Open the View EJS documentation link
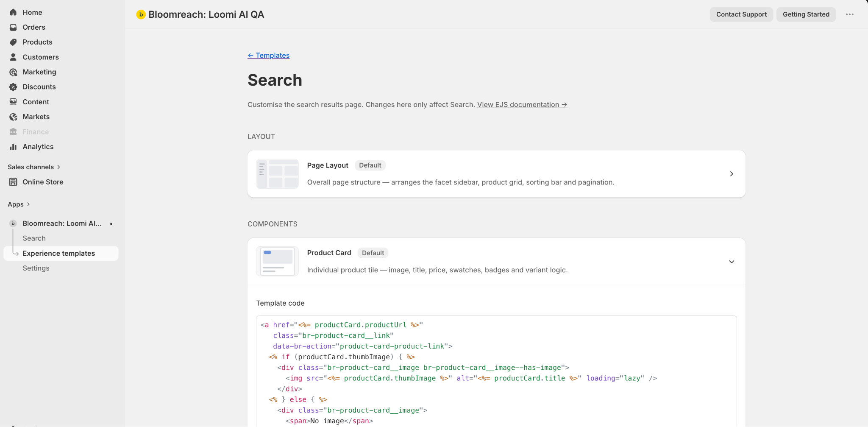Viewport: 868px width, 427px height. (x=522, y=105)
